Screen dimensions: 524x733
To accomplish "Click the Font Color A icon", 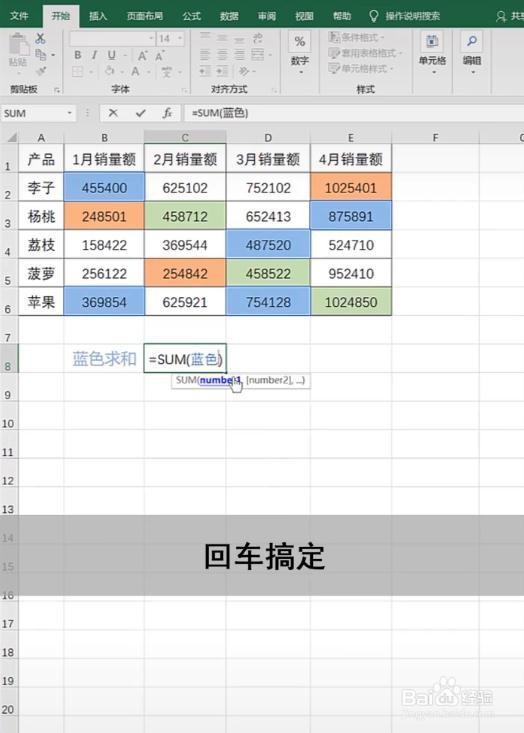I will point(135,72).
